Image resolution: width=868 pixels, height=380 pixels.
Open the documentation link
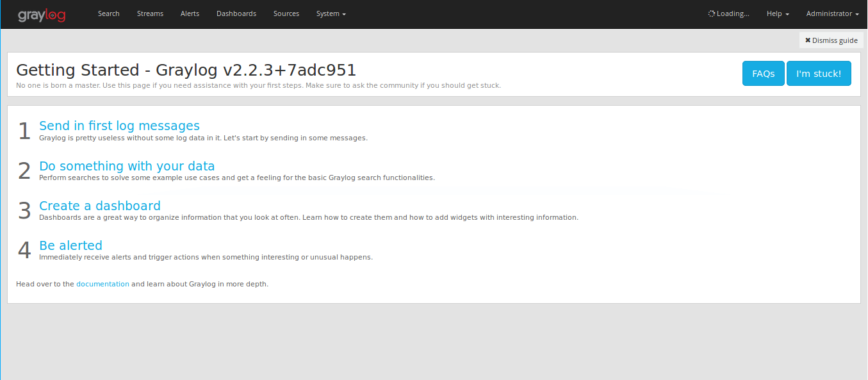point(102,283)
